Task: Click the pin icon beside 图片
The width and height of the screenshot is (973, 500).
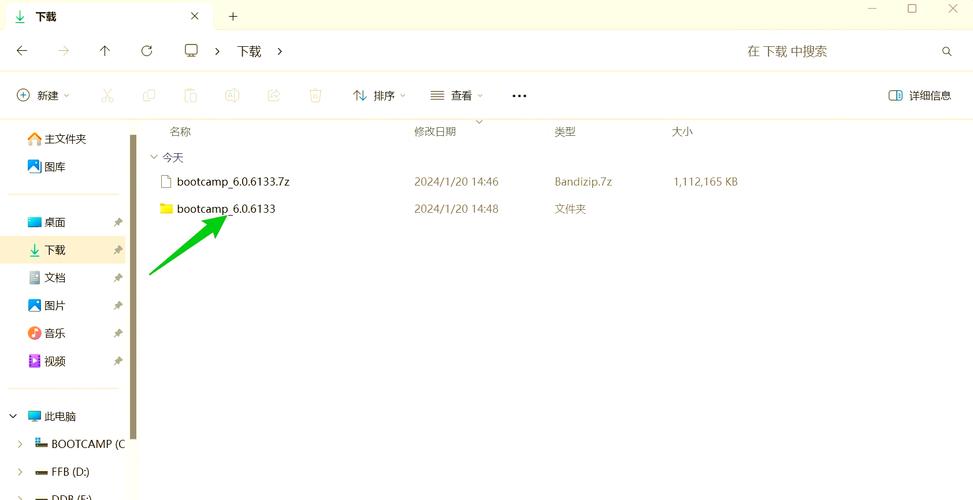Action: pos(118,306)
